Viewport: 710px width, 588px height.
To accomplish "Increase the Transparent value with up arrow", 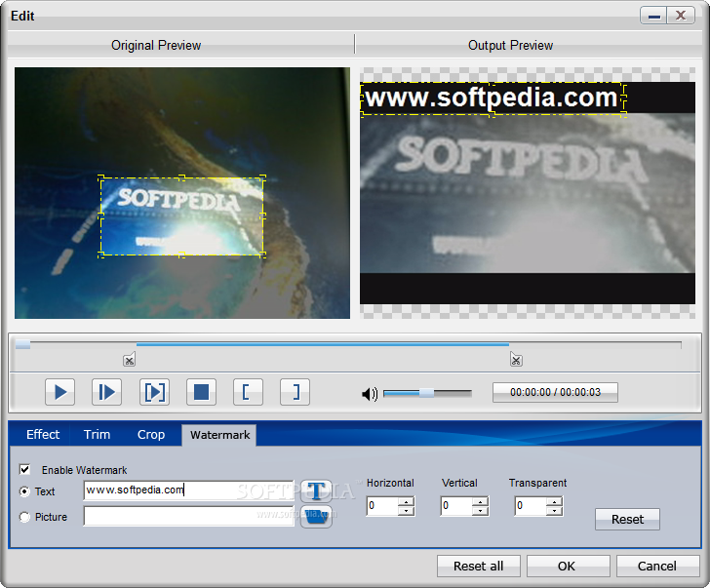I will [554, 501].
